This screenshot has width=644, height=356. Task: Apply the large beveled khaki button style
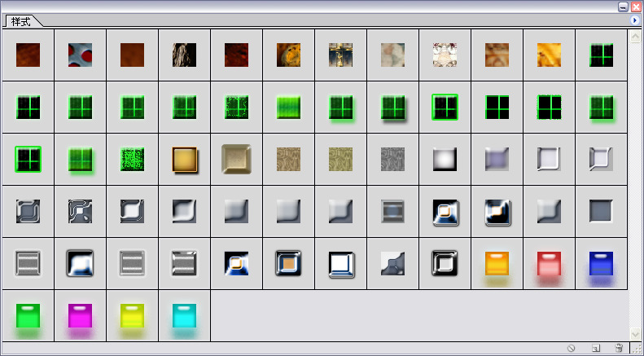[x=237, y=160]
